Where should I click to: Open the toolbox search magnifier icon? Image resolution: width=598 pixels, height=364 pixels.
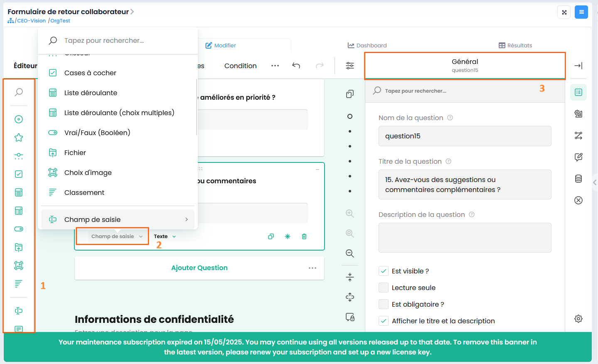19,92
